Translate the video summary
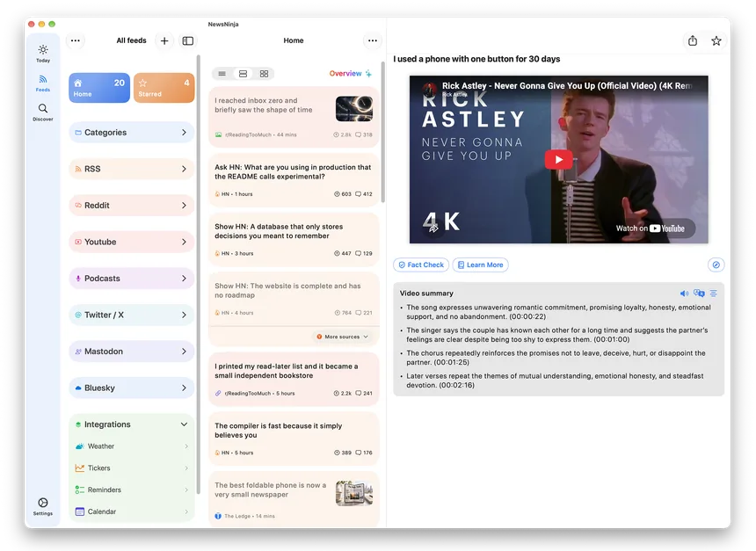 click(699, 294)
